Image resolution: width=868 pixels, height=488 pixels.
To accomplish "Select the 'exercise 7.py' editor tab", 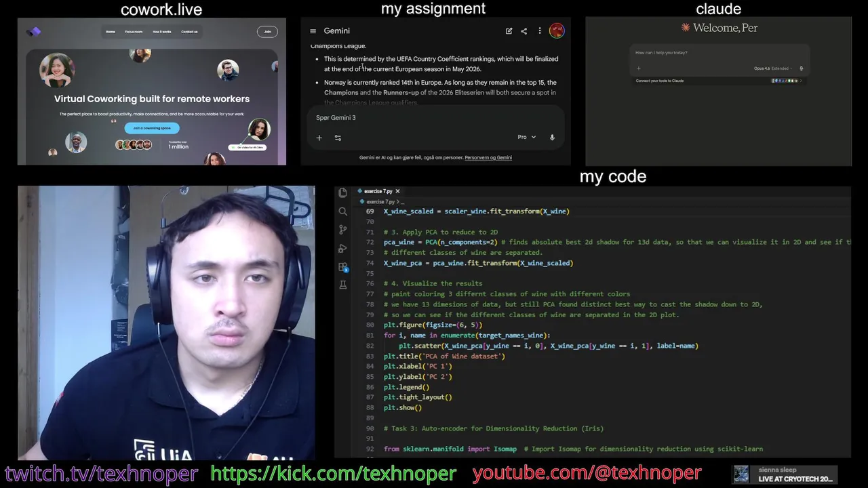I will (x=378, y=191).
